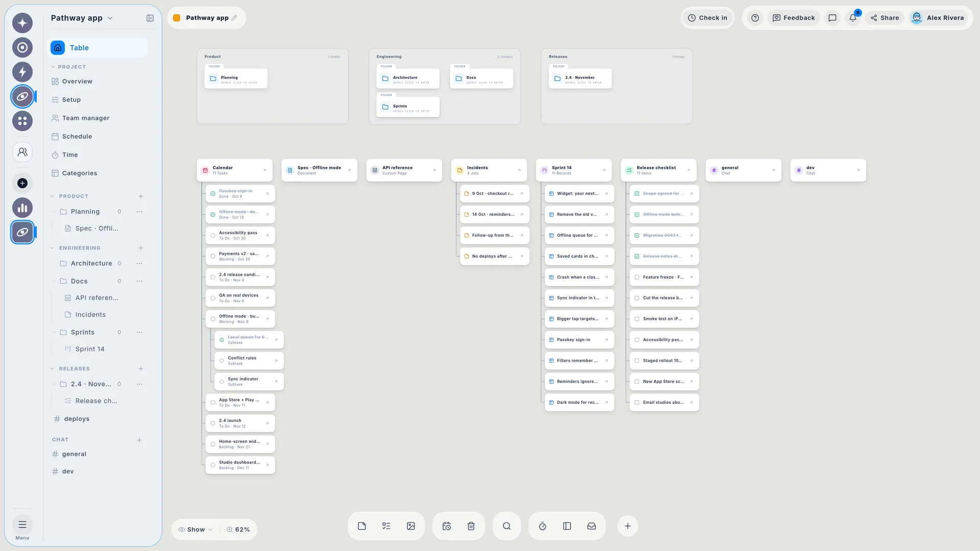This screenshot has width=980, height=551.
Task: Check the Feature freeze checklist item
Action: point(637,278)
